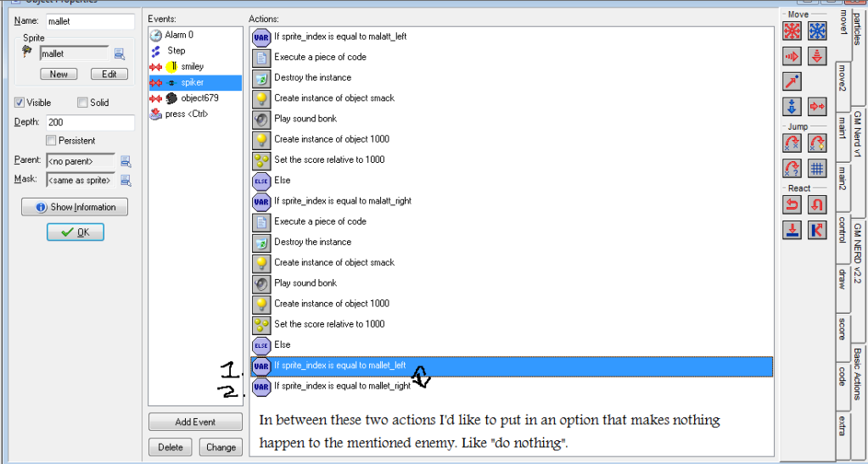Click the press Ctrl keyboard event icon
The width and height of the screenshot is (868, 464).
156,115
